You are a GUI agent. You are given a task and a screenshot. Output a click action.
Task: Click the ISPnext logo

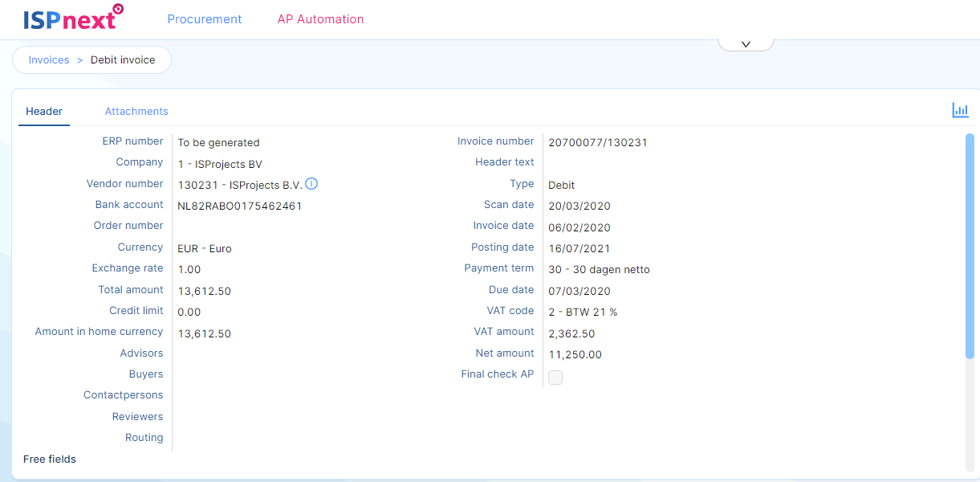(72, 18)
